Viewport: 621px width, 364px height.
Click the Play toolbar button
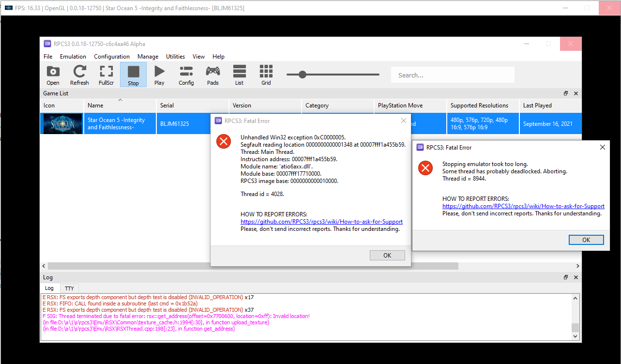tap(159, 75)
